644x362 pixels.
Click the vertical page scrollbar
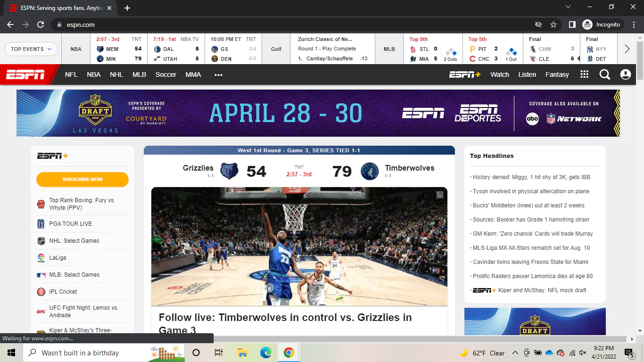click(x=640, y=189)
